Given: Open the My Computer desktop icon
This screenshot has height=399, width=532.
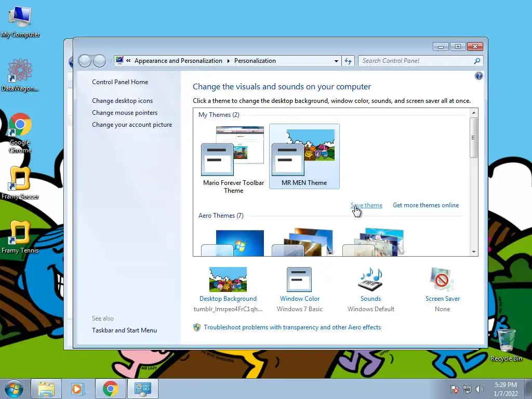Looking at the screenshot, I should tap(20, 22).
